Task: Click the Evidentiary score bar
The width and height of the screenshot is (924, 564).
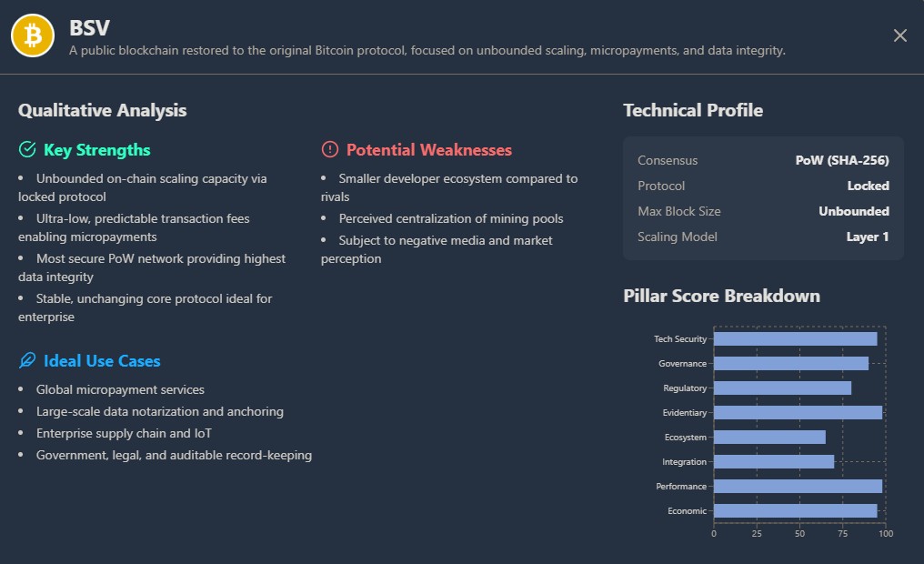Action: point(798,413)
